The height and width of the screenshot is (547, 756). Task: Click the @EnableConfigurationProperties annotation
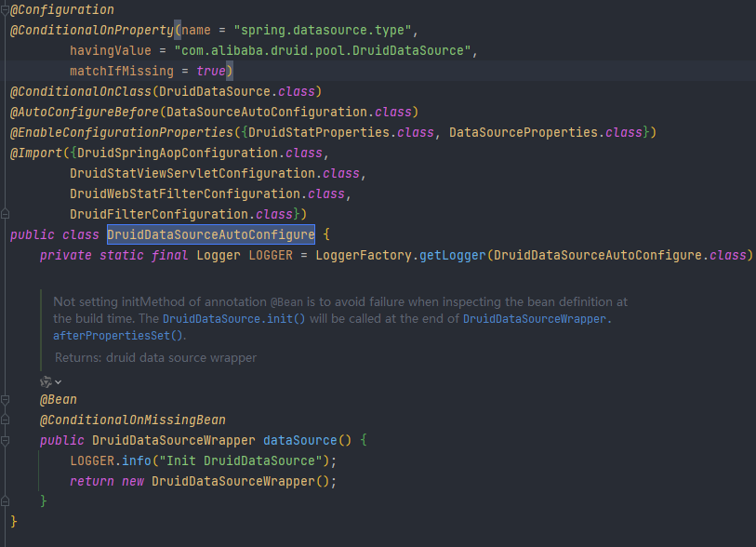[x=122, y=132]
